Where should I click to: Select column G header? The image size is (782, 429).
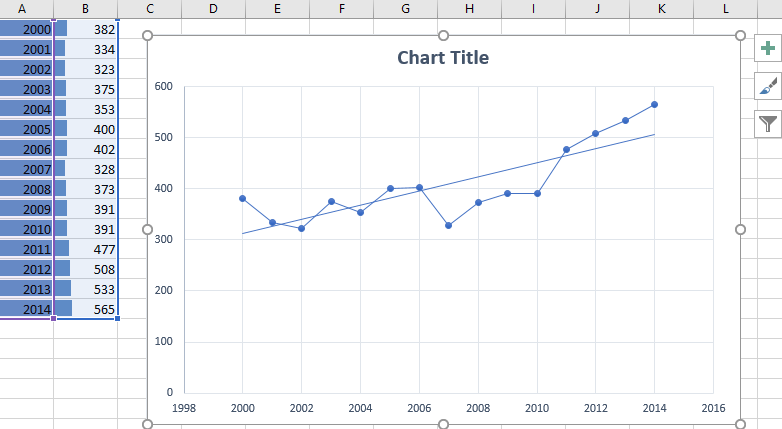point(405,9)
